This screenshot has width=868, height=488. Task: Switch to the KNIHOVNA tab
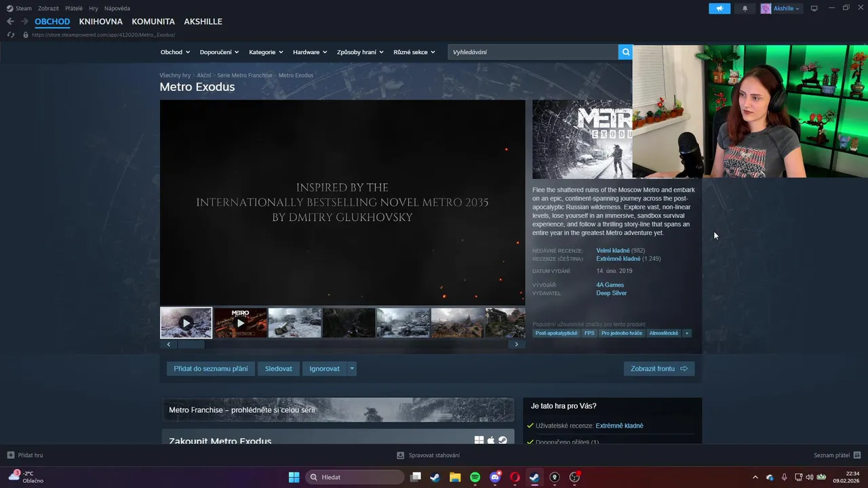[101, 22]
